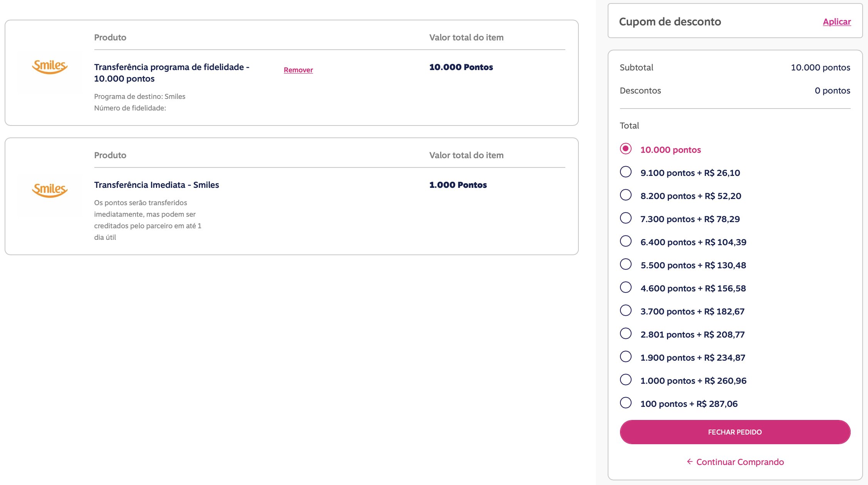The width and height of the screenshot is (868, 485).
Task: Select 1.000 pontos + R$ 260,96 radio
Action: click(x=626, y=380)
